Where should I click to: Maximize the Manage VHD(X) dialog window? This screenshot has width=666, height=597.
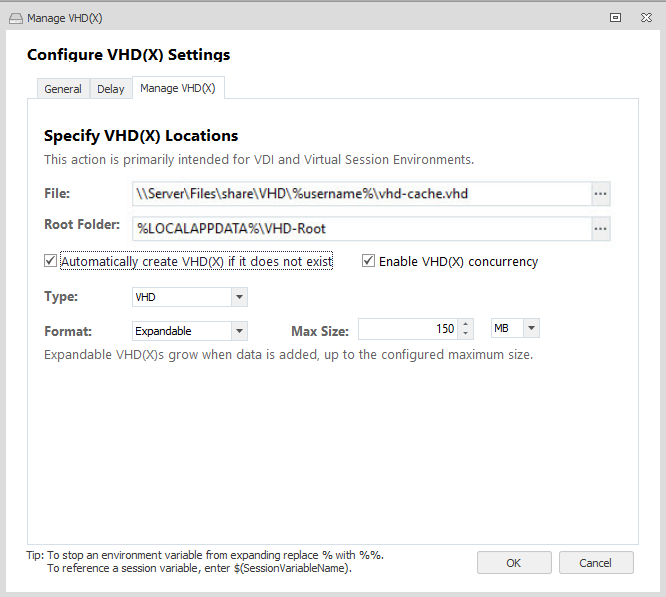615,17
